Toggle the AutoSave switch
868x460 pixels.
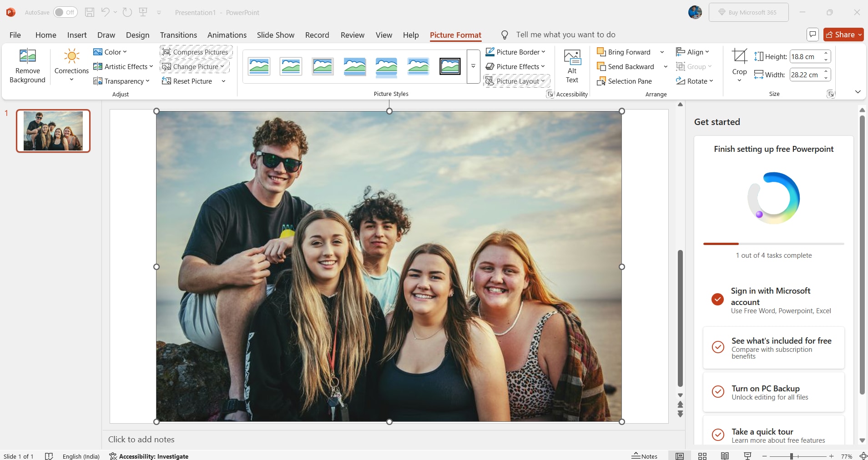click(65, 12)
